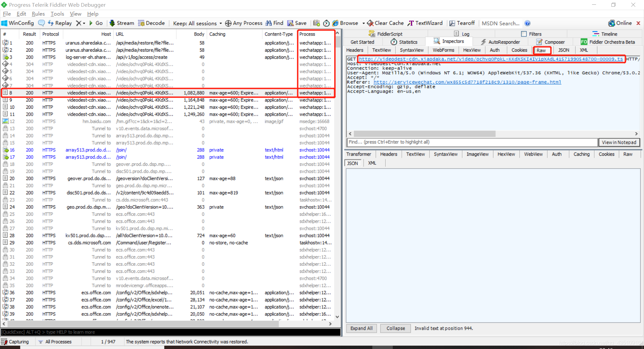Click the timer stopwatch icon

(x=326, y=23)
